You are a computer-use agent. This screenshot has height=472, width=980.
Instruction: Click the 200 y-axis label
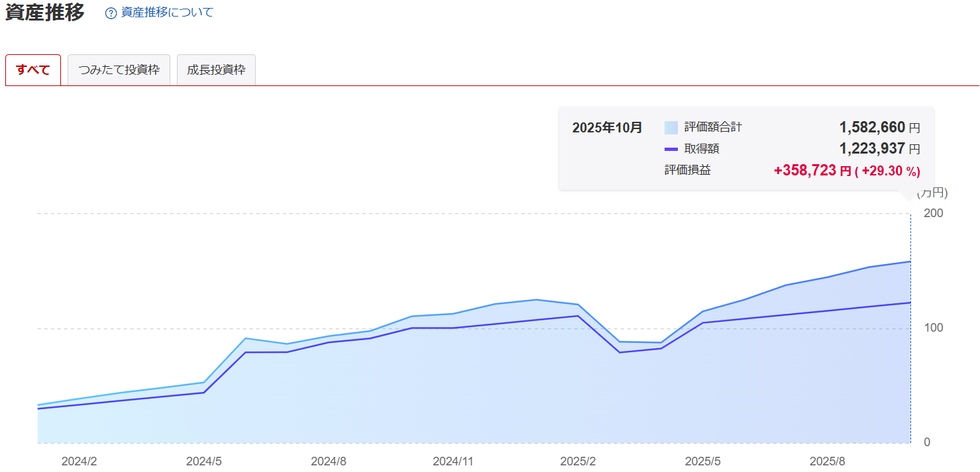click(933, 213)
